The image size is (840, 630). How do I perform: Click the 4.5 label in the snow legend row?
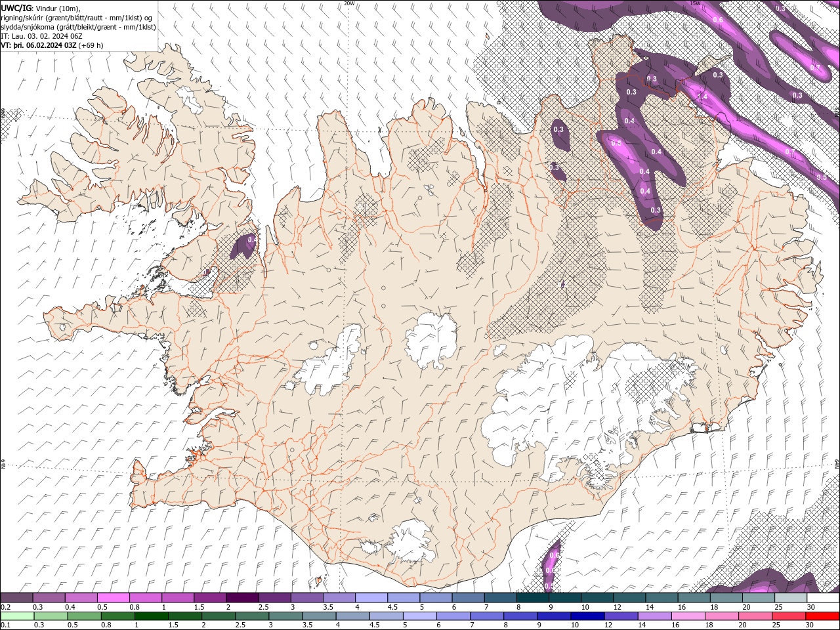[x=392, y=607]
